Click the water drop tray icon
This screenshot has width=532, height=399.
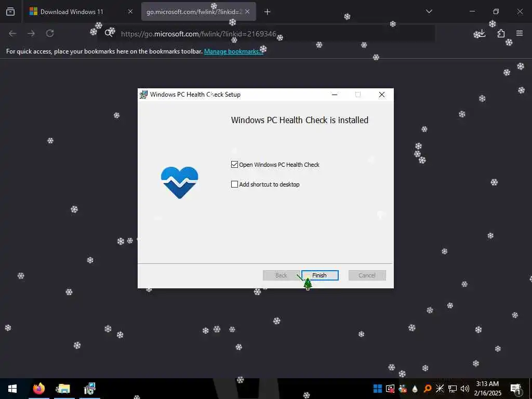[415, 389]
